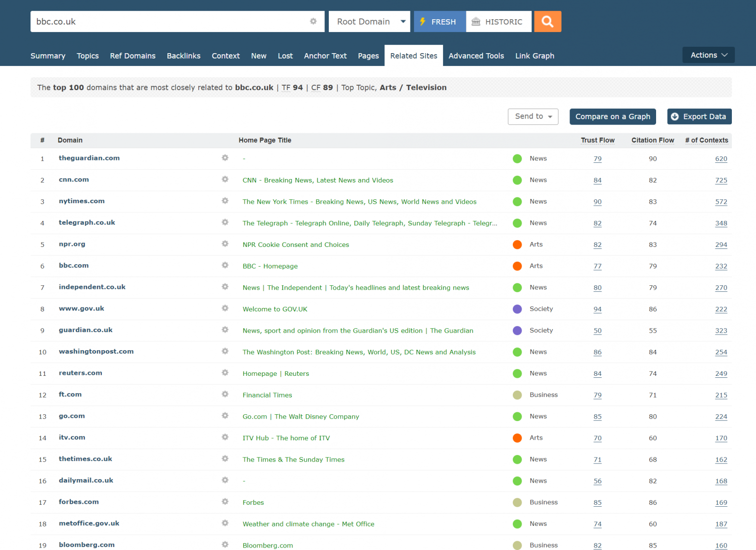This screenshot has width=756, height=550.
Task: Click gear icon for npr.org row
Action: point(225,244)
